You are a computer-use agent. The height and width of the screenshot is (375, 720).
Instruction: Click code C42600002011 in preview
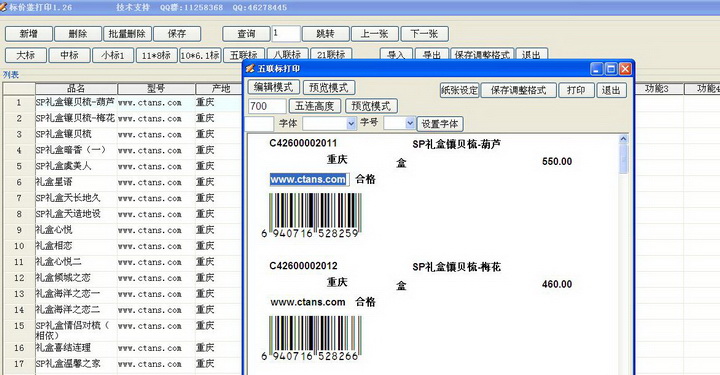click(303, 143)
